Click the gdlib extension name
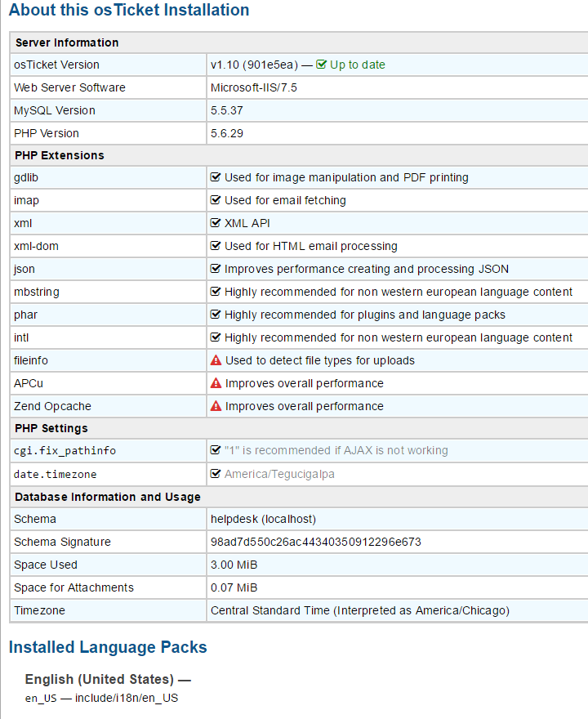Screen dimensions: 588x719 coord(26,177)
